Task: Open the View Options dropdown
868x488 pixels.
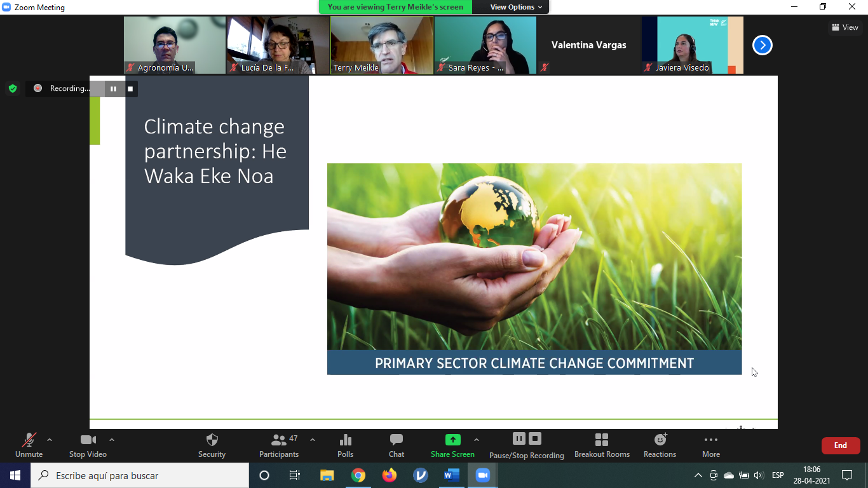Action: point(516,7)
